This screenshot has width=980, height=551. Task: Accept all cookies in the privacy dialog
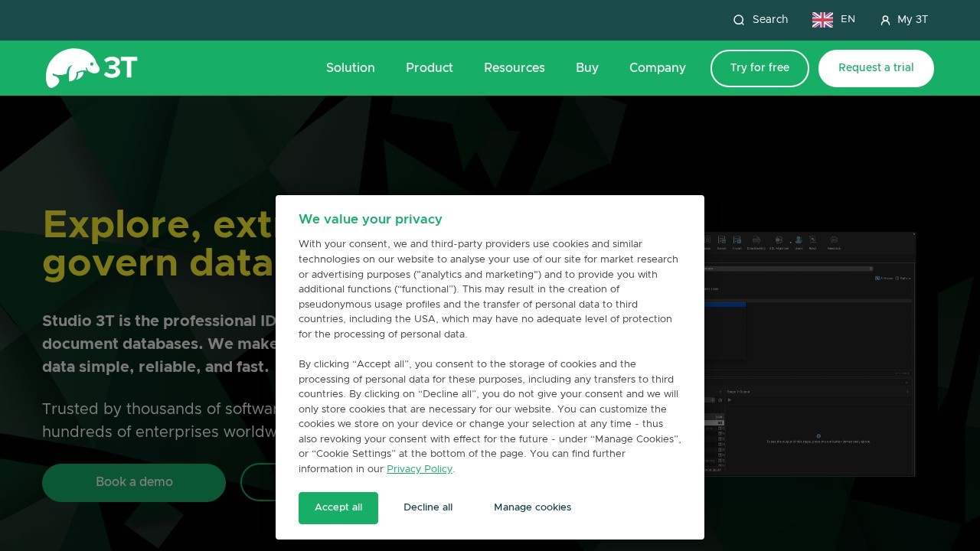tap(338, 508)
